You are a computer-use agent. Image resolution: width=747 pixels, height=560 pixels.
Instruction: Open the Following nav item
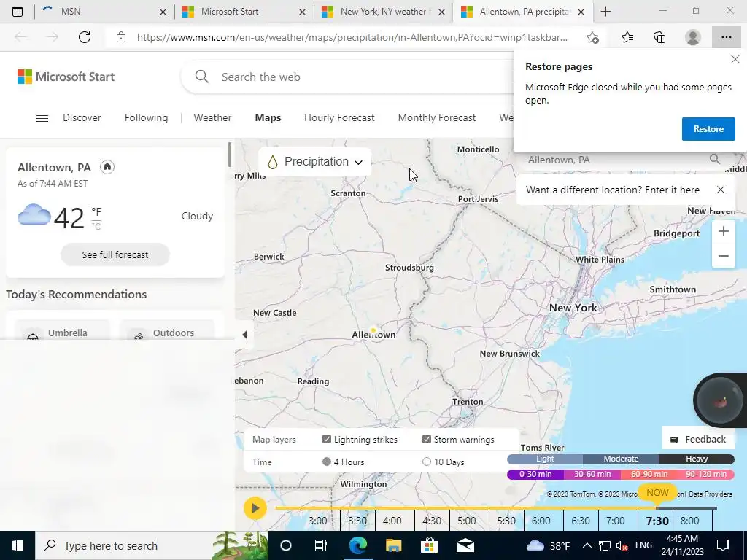pyautogui.click(x=146, y=117)
